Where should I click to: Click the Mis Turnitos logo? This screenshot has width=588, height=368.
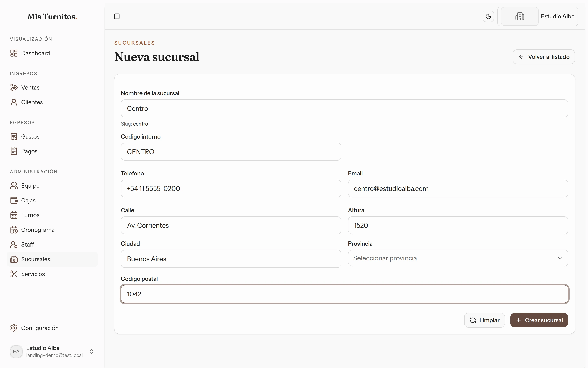tap(52, 17)
